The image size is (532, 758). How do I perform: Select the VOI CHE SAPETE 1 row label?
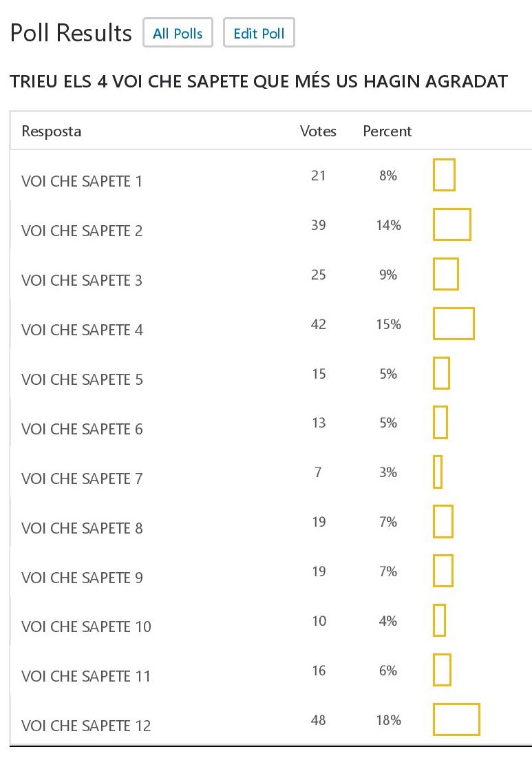click(x=82, y=181)
